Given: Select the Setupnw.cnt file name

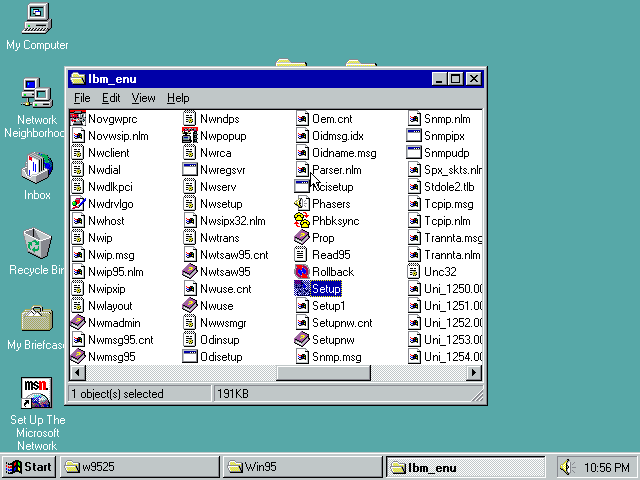Looking at the screenshot, I should [342, 323].
